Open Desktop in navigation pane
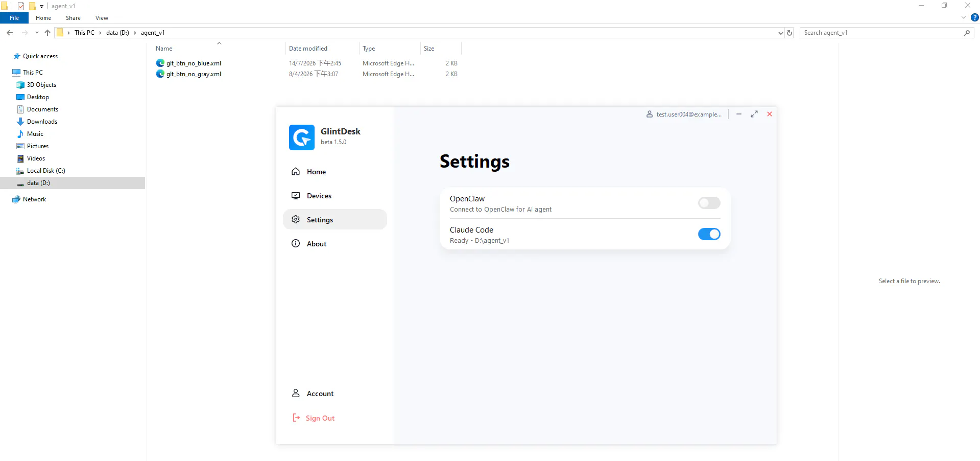The image size is (980, 461). (38, 97)
